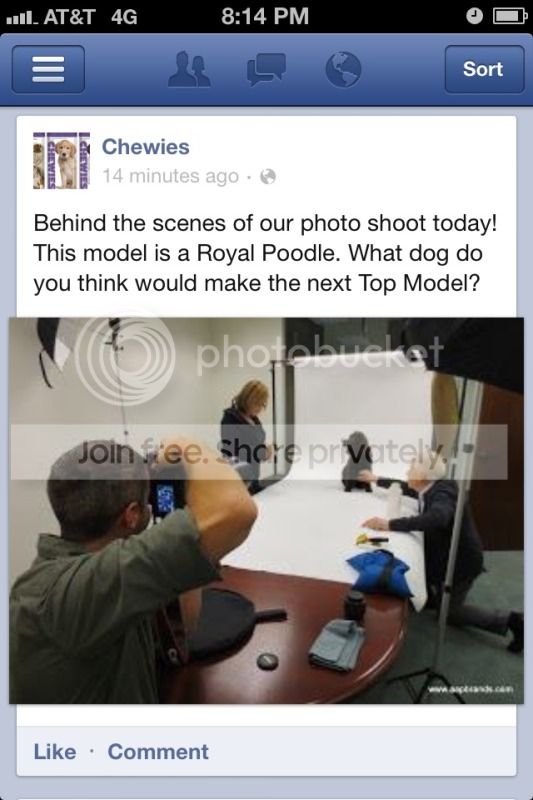Like the Chewies post
The image size is (533, 800).
[x=55, y=752]
